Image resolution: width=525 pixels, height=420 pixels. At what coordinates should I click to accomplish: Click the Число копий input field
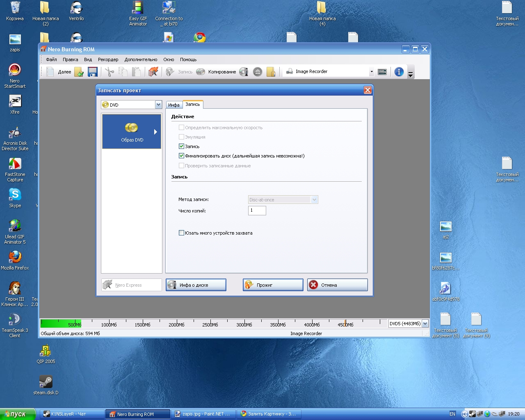point(257,210)
